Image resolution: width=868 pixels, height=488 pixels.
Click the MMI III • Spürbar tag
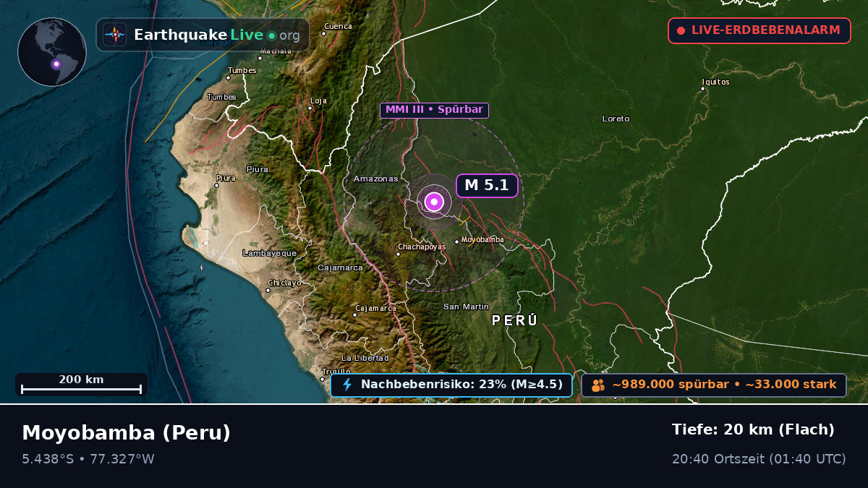coord(434,110)
